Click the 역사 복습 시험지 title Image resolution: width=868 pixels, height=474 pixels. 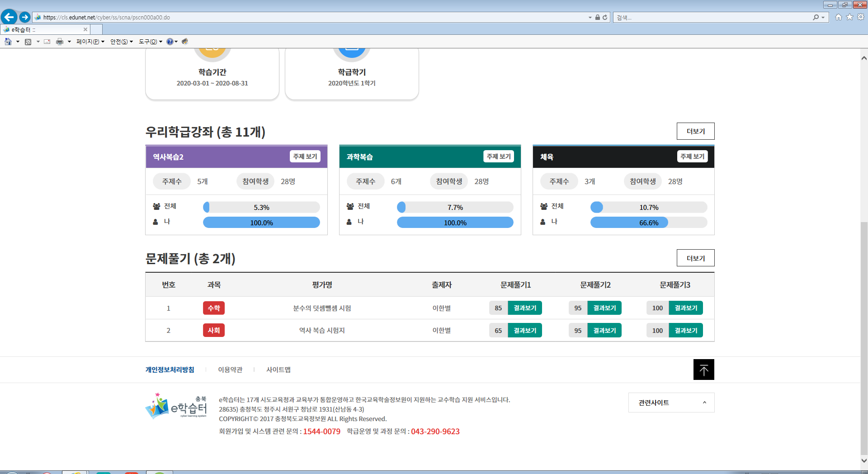322,330
